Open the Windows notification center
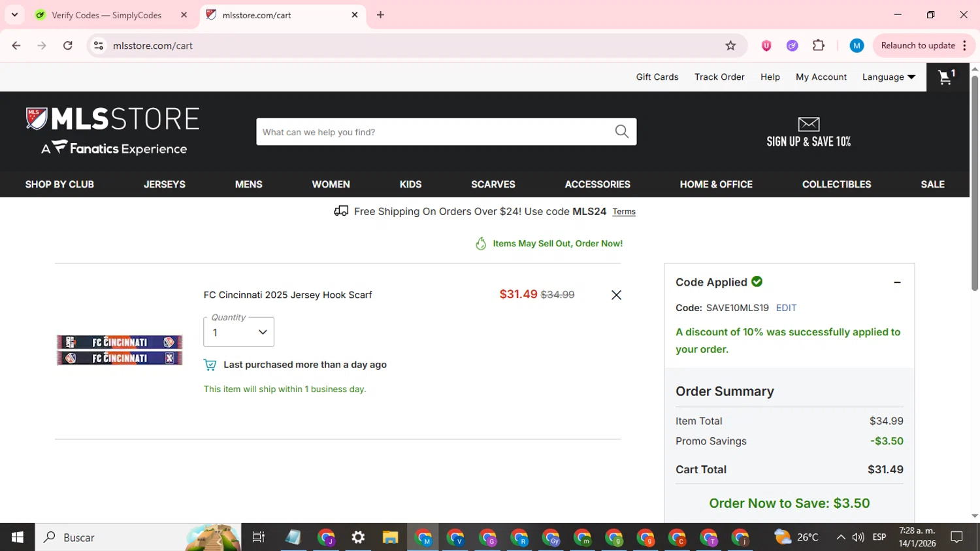The image size is (980, 551). pos(956,537)
